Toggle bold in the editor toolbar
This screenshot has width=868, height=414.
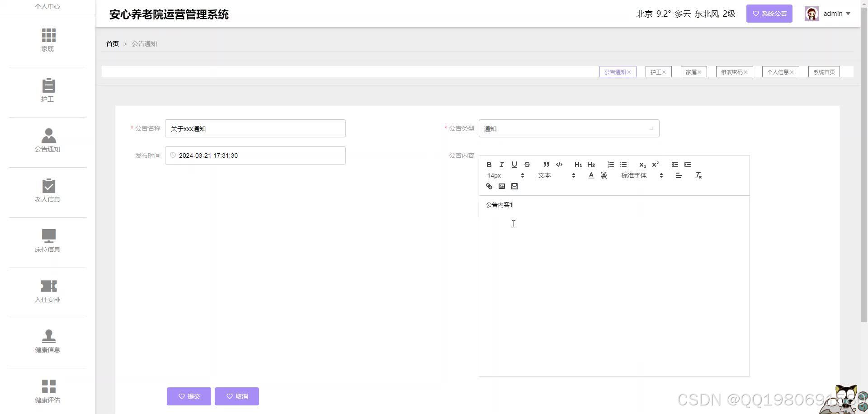(489, 165)
